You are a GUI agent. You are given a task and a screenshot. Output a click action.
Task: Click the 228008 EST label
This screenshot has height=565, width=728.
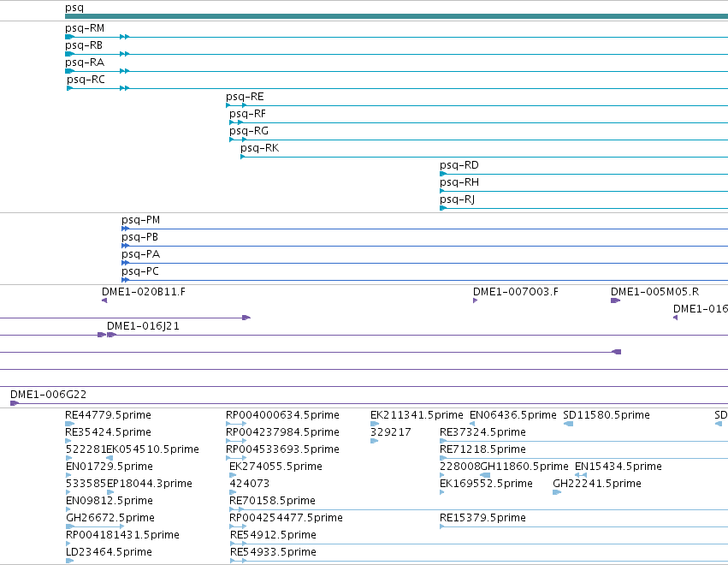tap(459, 467)
